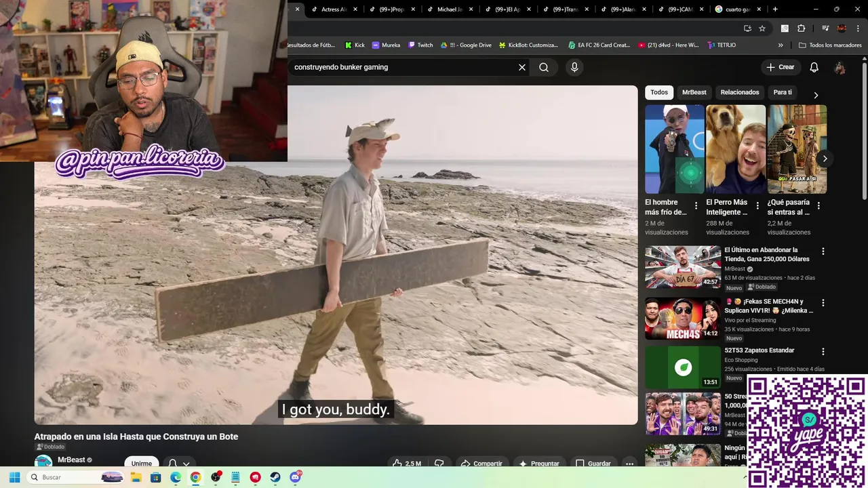The width and height of the screenshot is (868, 488).
Task: Click the Unirme button
Action: click(142, 464)
